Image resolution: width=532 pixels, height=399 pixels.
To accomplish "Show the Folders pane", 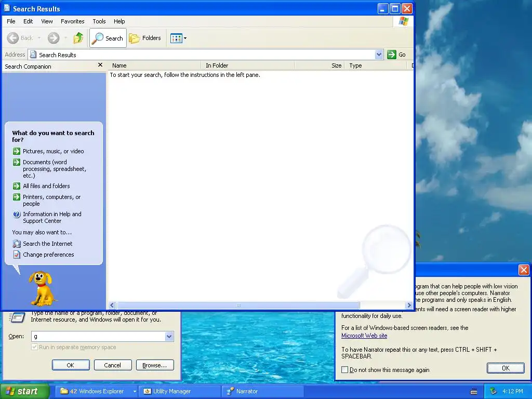I will [145, 38].
